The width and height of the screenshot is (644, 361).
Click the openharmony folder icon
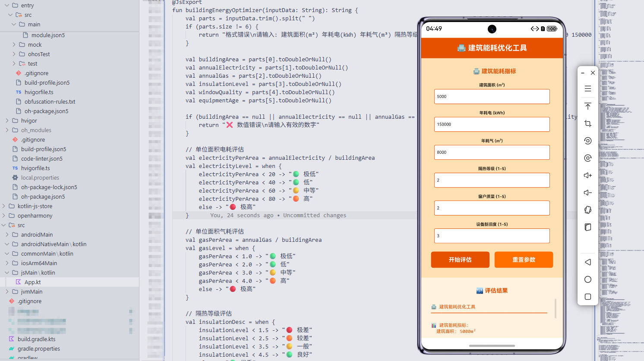(12, 215)
